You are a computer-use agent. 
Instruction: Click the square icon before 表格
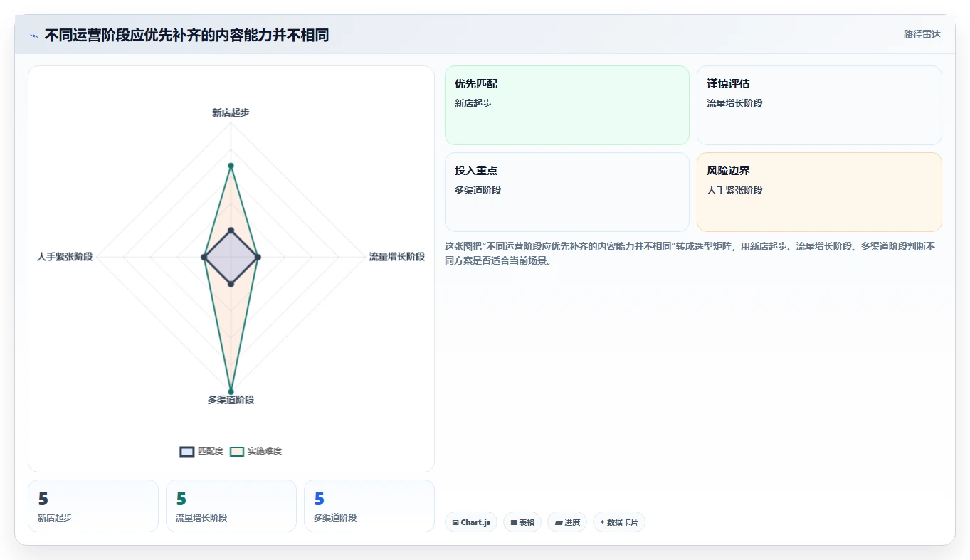(x=514, y=523)
